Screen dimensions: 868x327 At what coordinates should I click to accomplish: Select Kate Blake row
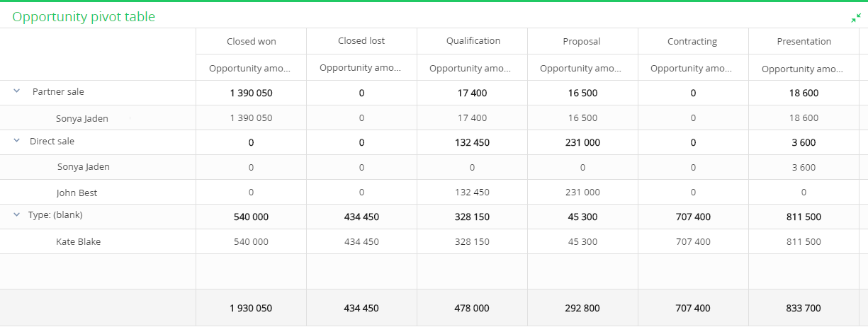click(79, 241)
